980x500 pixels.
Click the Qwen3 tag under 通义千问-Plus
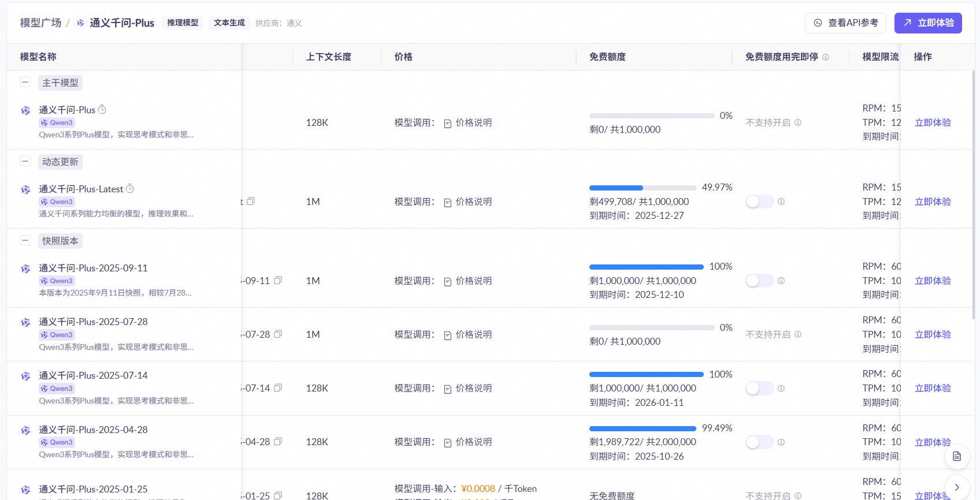[57, 122]
